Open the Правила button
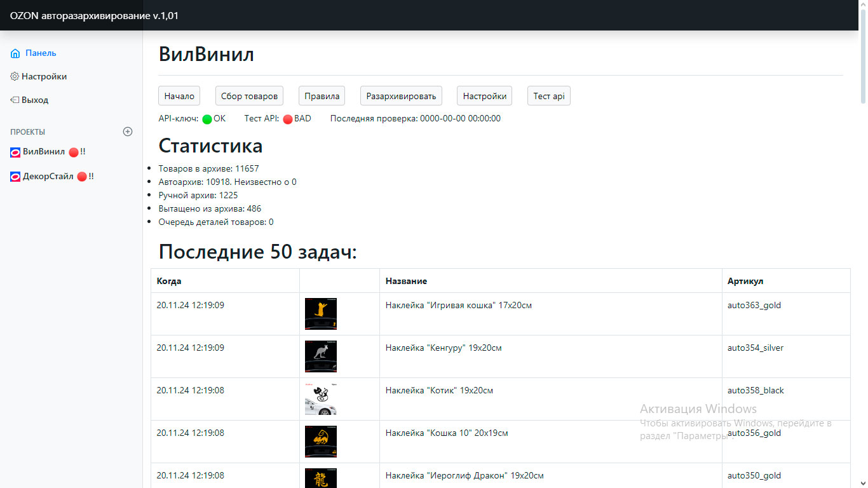 [x=322, y=96]
